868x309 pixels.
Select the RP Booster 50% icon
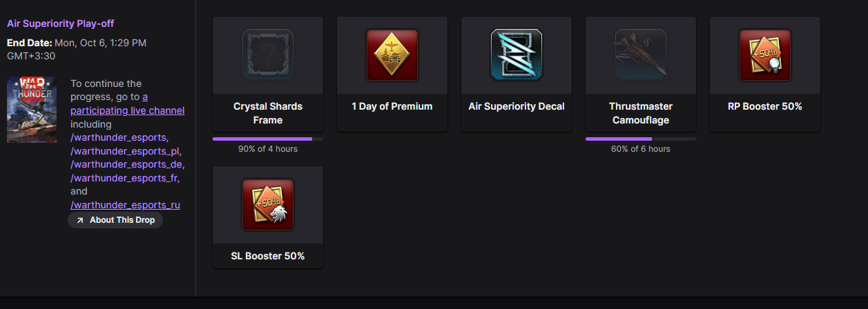pos(765,55)
